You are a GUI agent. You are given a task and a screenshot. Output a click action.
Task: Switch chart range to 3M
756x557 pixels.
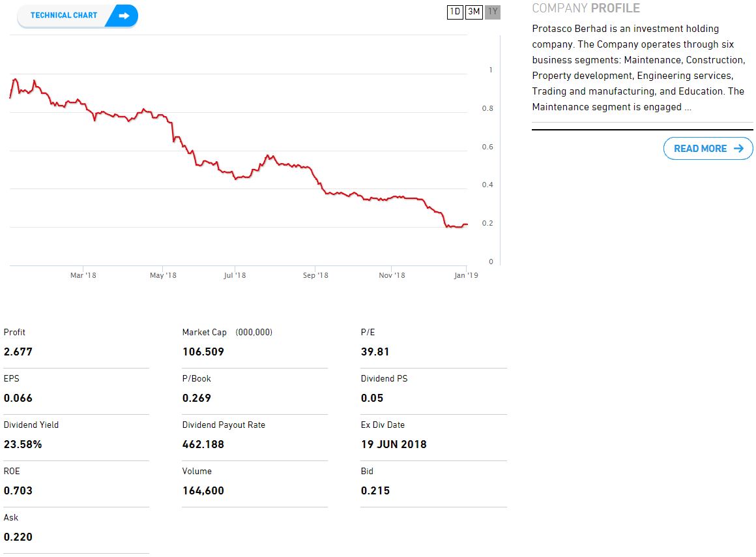pyautogui.click(x=474, y=12)
